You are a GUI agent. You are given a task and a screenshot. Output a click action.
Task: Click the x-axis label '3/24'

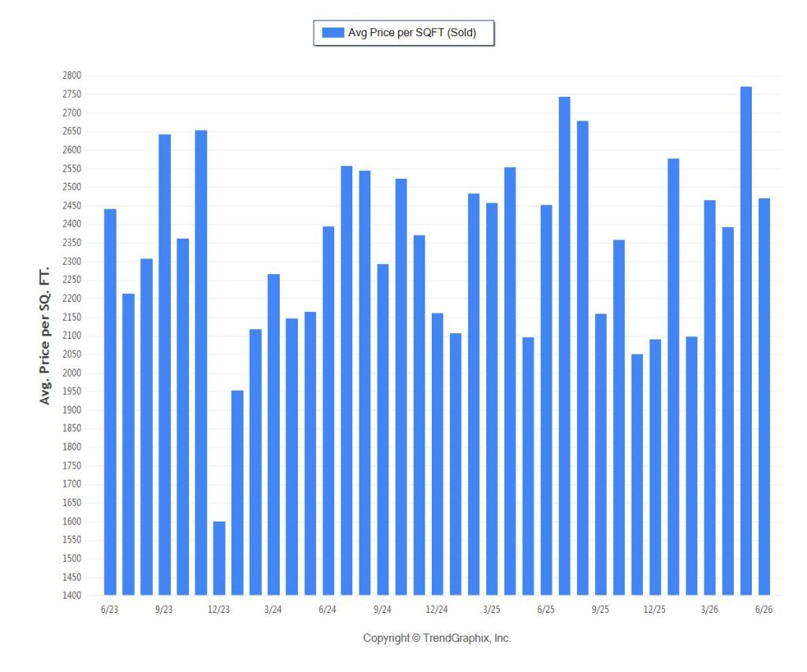[x=273, y=609]
